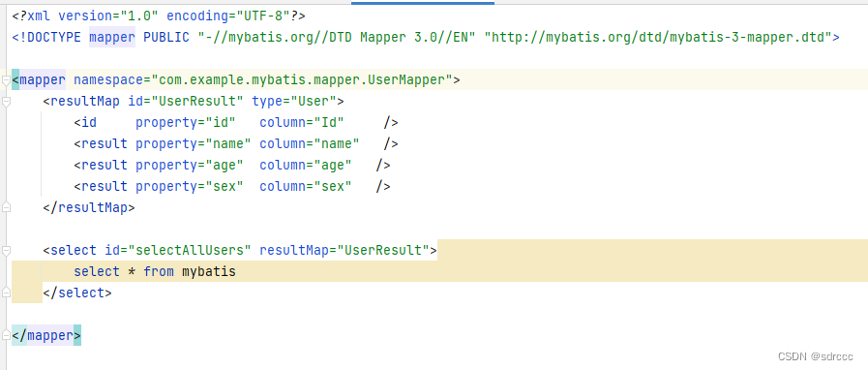Click the closing select tag text
Viewport: 868px width, 370px height.
coord(77,293)
